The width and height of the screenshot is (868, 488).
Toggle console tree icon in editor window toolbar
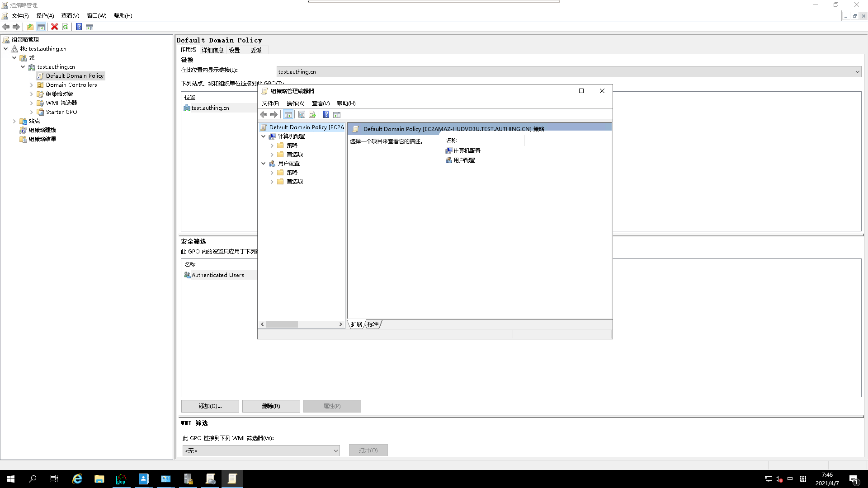coord(288,115)
